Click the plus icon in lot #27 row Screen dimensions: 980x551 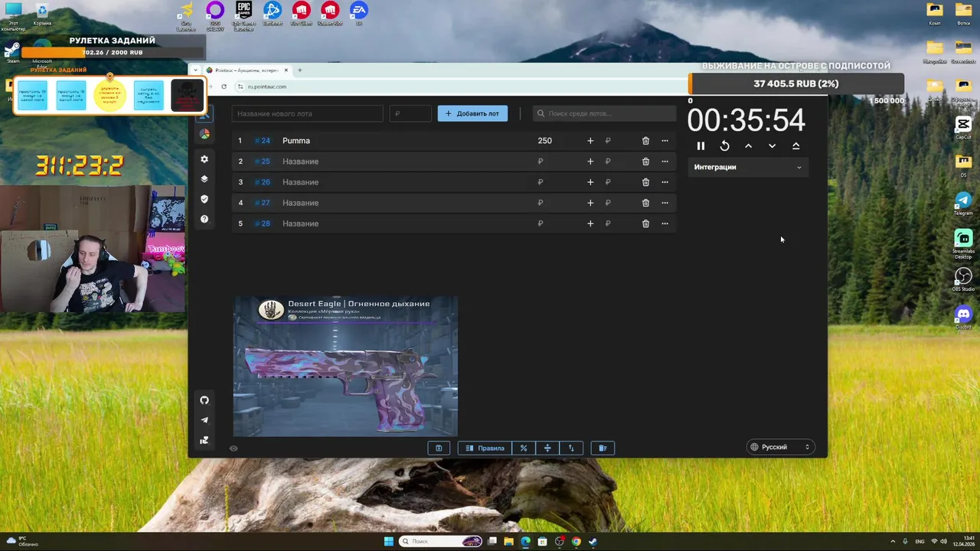[590, 203]
